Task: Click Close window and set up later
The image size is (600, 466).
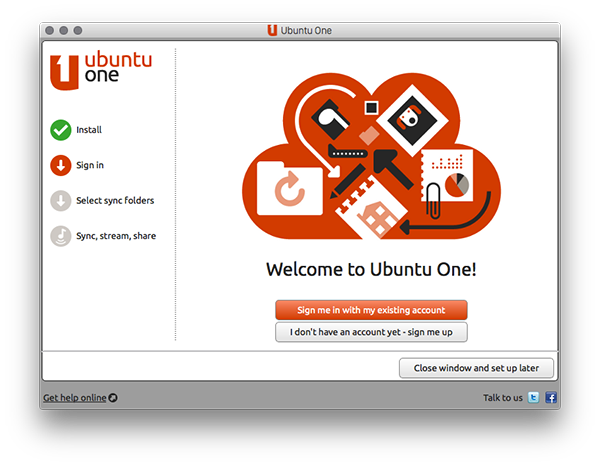Action: click(476, 368)
